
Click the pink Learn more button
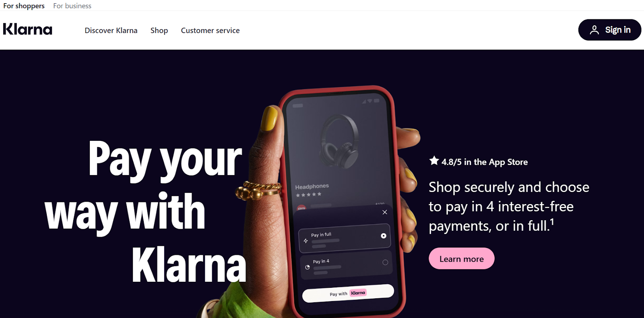[462, 259]
